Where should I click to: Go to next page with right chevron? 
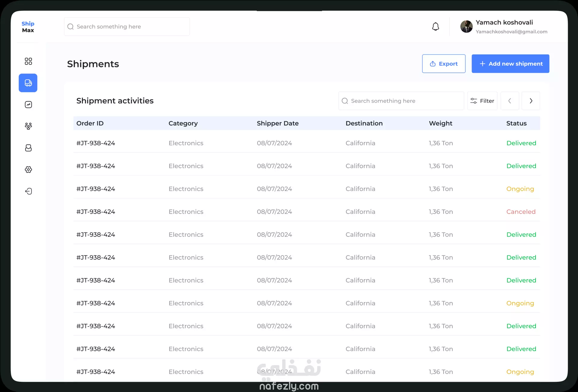tap(531, 101)
